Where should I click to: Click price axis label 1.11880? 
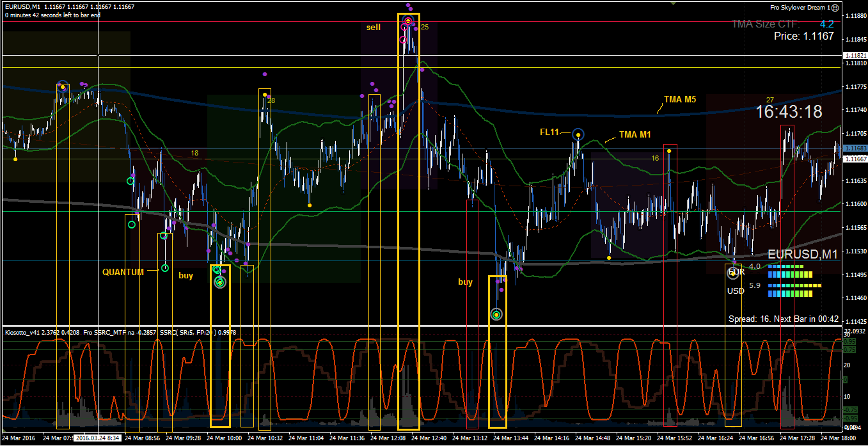(x=856, y=16)
